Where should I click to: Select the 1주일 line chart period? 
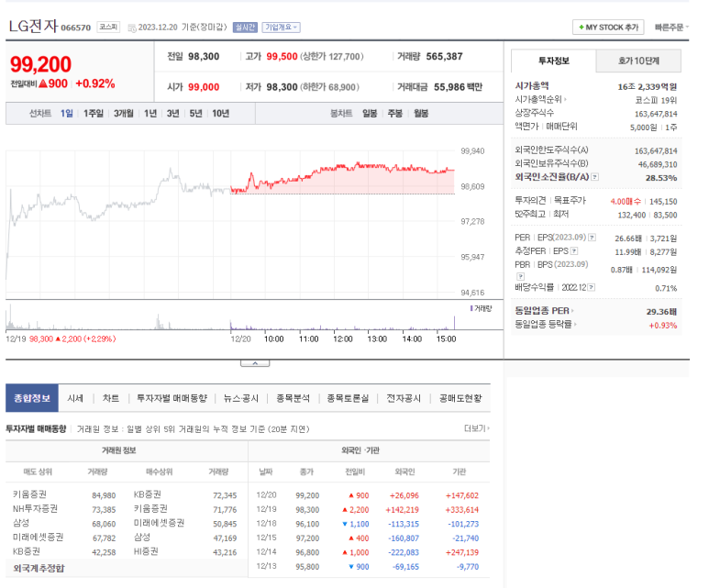94,114
